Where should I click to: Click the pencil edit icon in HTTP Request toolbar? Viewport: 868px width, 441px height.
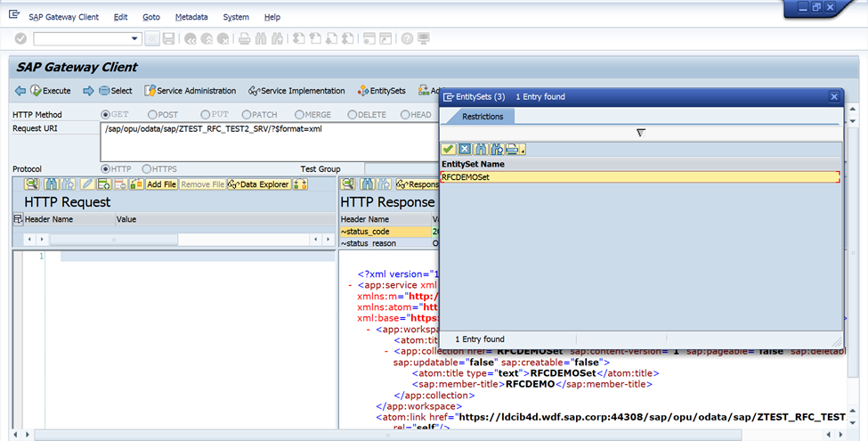87,184
